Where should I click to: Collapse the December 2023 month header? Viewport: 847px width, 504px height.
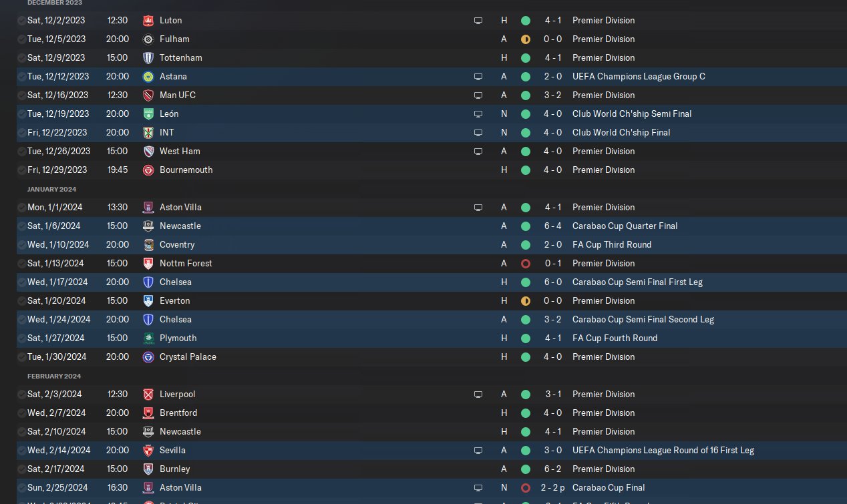[x=55, y=3]
